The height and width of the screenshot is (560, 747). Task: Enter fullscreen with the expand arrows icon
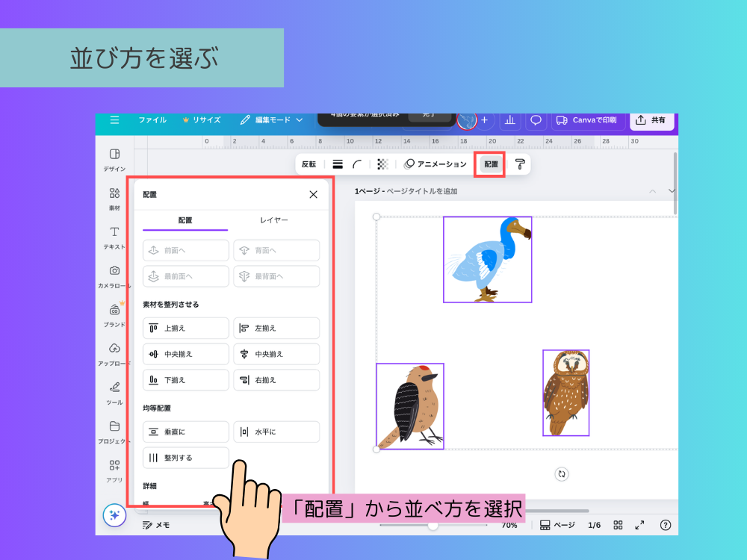click(x=639, y=525)
